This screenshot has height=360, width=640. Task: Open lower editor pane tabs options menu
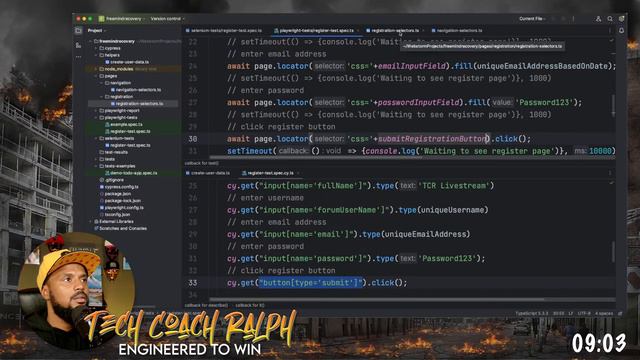tap(610, 173)
